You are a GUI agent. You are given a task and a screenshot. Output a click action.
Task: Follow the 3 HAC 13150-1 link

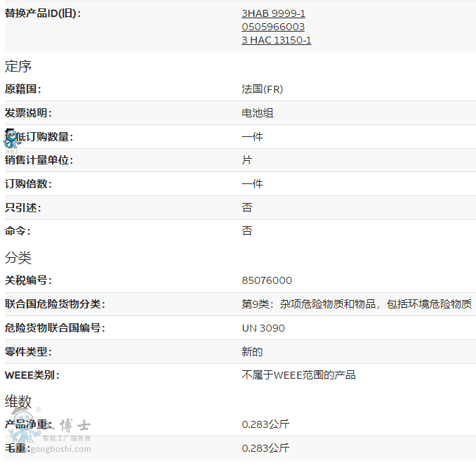(276, 40)
